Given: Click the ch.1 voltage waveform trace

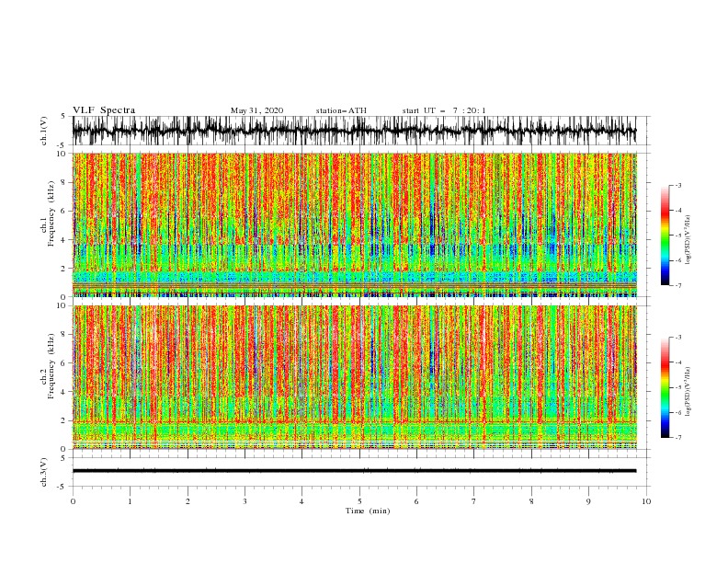Looking at the screenshot, I should [x=354, y=131].
